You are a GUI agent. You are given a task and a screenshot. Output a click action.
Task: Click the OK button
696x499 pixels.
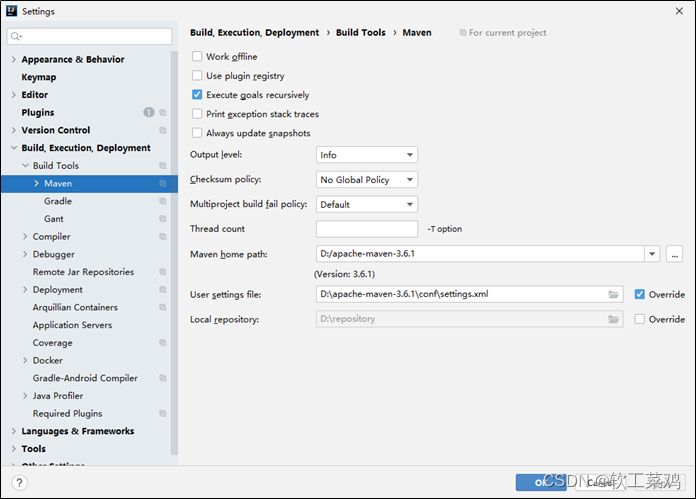click(541, 483)
